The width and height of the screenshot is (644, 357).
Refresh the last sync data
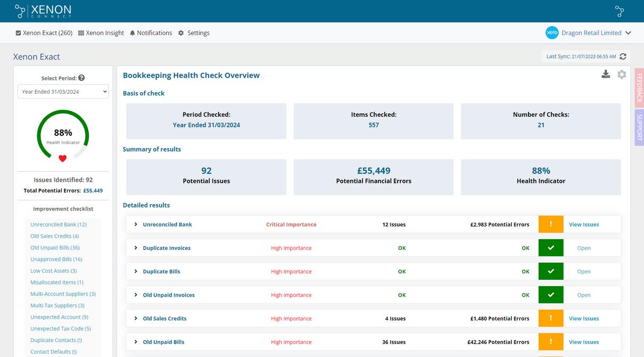[623, 56]
